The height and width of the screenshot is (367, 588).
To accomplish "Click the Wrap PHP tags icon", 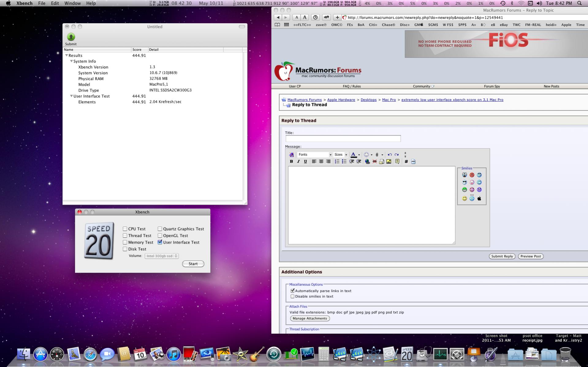I will coord(413,161).
